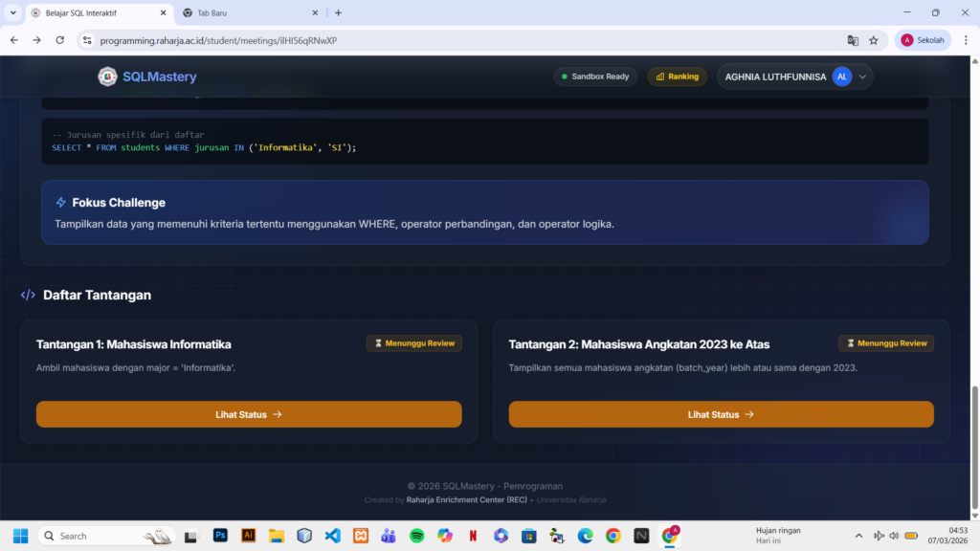Viewport: 980px width, 551px height.
Task: Open the Sekolah Chrome profile menu
Action: (x=923, y=40)
